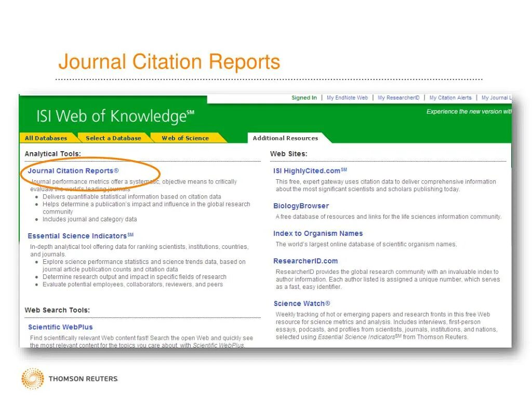Open the Web of Science tab
532x399 pixels.
click(x=185, y=138)
